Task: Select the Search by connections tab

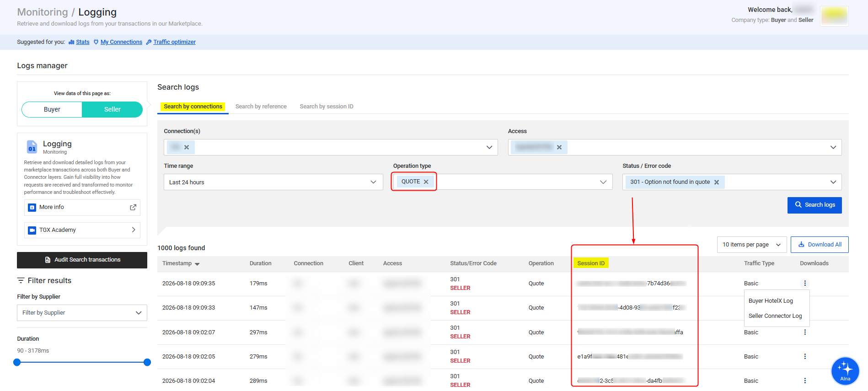Action: (x=193, y=107)
